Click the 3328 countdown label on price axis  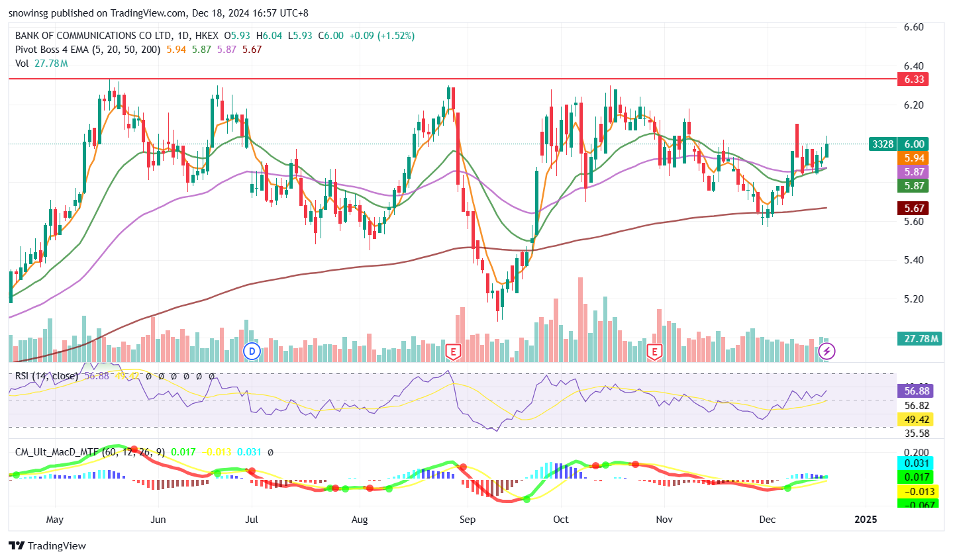[x=882, y=144]
